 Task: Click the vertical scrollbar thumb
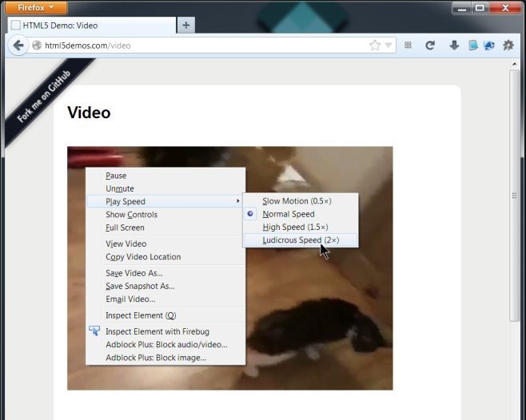click(514, 196)
